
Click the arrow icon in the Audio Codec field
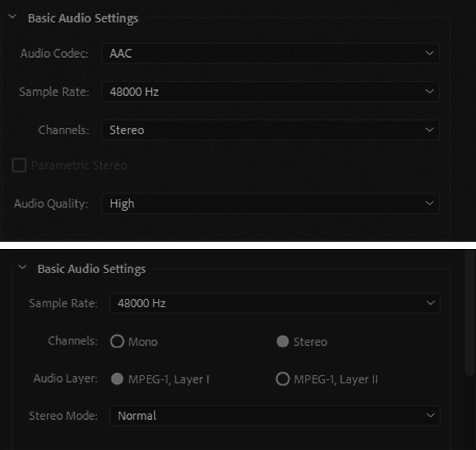click(x=429, y=54)
